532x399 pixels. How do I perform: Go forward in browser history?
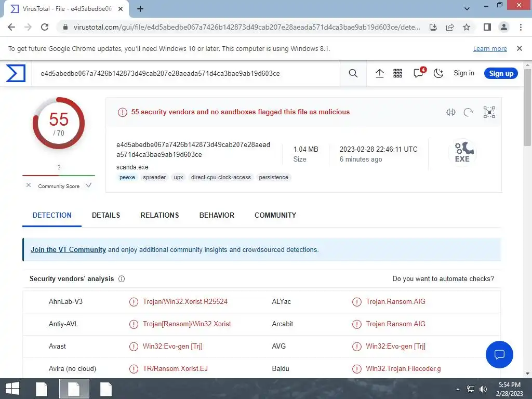click(x=28, y=27)
